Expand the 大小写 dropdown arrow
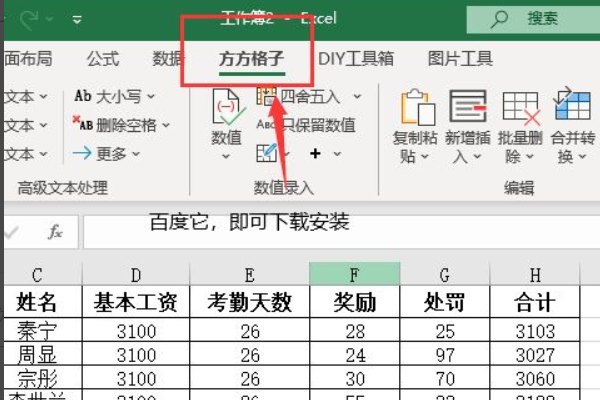This screenshot has width=600, height=400. 151,96
